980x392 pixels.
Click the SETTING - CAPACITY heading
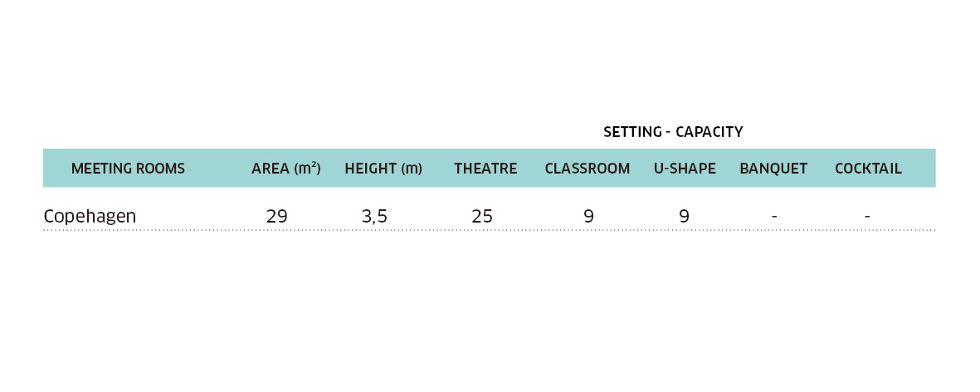coord(673,132)
